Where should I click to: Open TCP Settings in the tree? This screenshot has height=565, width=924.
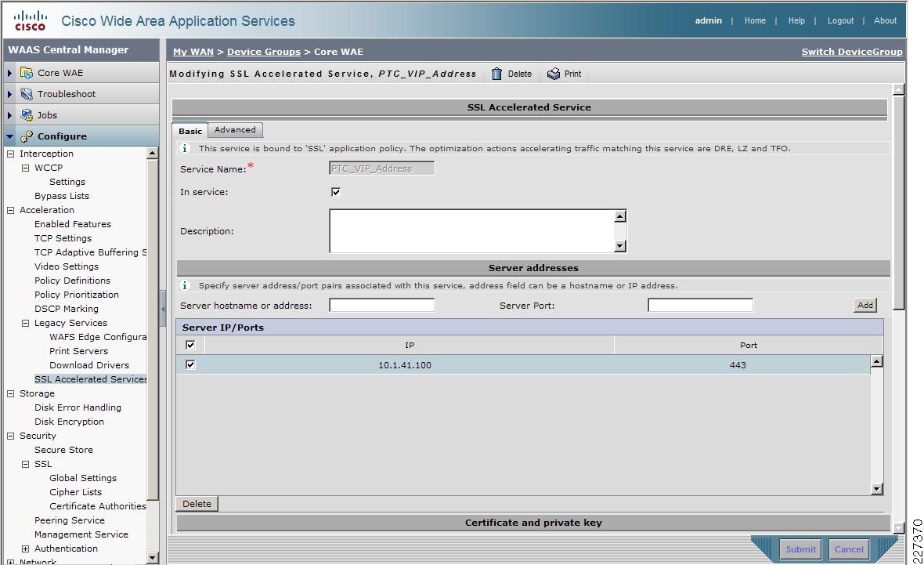(63, 238)
